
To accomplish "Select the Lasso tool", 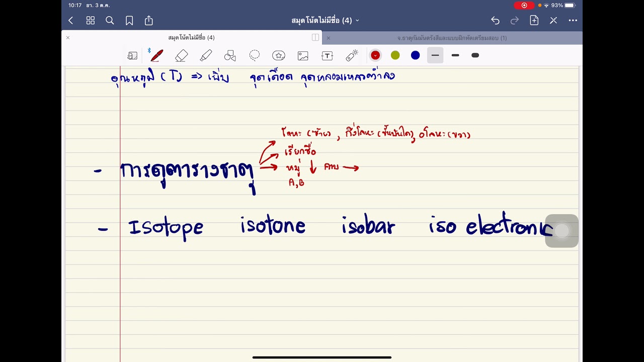I will (x=255, y=55).
